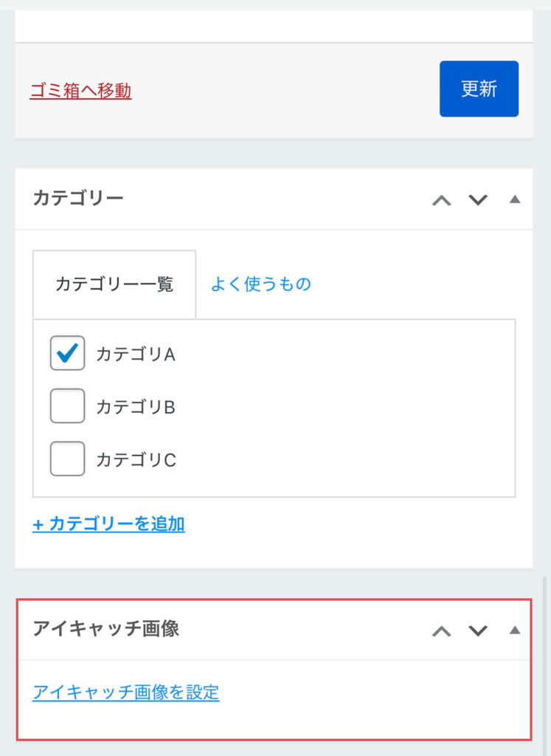Click the + カテゴリーを追加 link
The height and width of the screenshot is (756, 551).
pos(108,524)
